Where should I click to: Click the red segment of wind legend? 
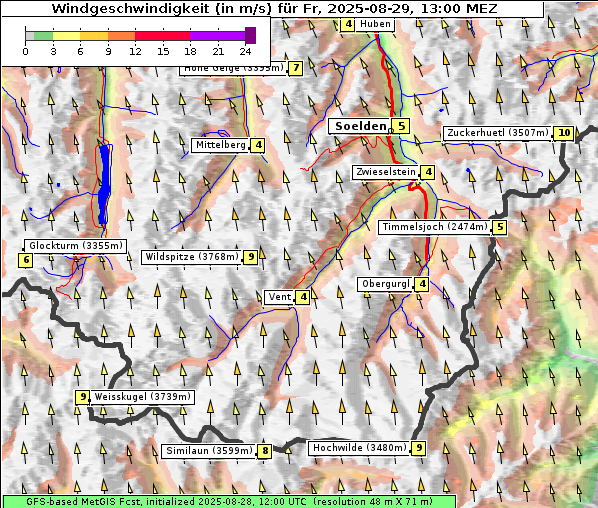[x=162, y=36]
